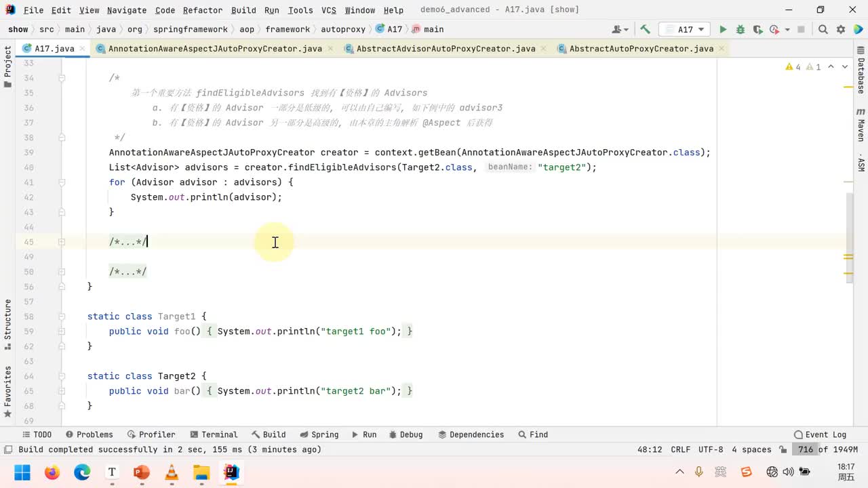This screenshot has width=868, height=488.
Task: Go to next highlighted warning arrow
Action: coord(845,67)
